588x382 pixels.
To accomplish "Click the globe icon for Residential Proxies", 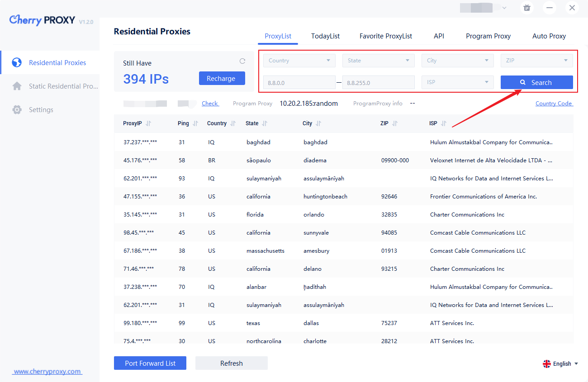I will 17,62.
